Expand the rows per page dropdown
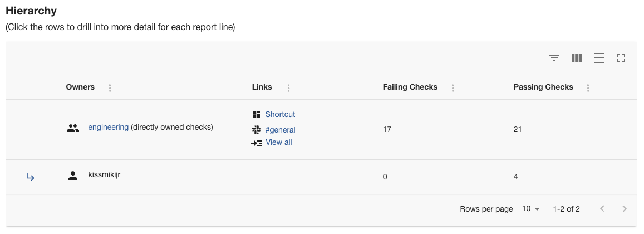 pos(532,209)
